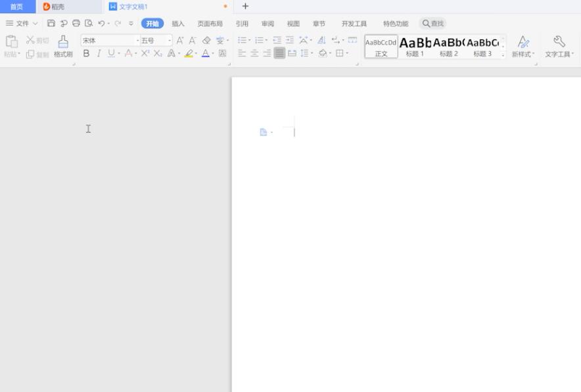Clear formatting with the eraser icon

click(206, 40)
